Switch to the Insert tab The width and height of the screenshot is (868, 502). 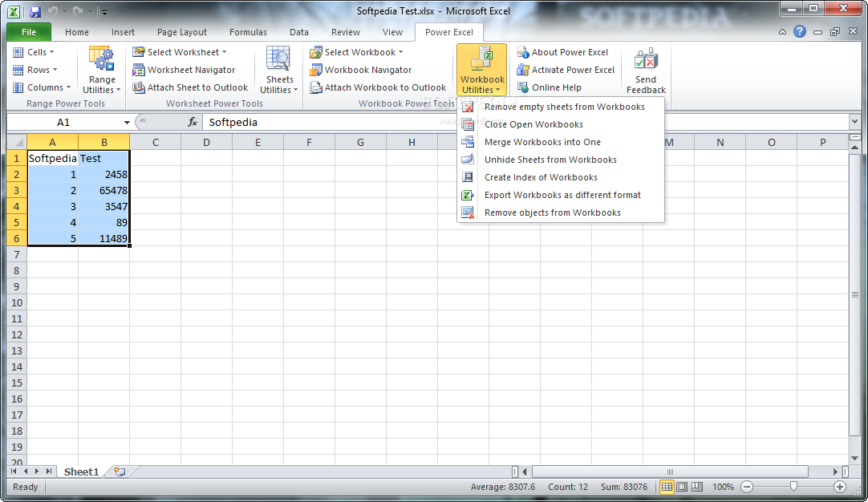pos(123,32)
